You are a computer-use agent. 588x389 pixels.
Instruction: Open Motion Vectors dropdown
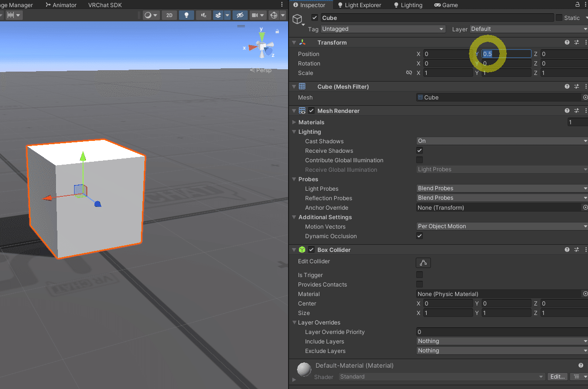click(502, 226)
